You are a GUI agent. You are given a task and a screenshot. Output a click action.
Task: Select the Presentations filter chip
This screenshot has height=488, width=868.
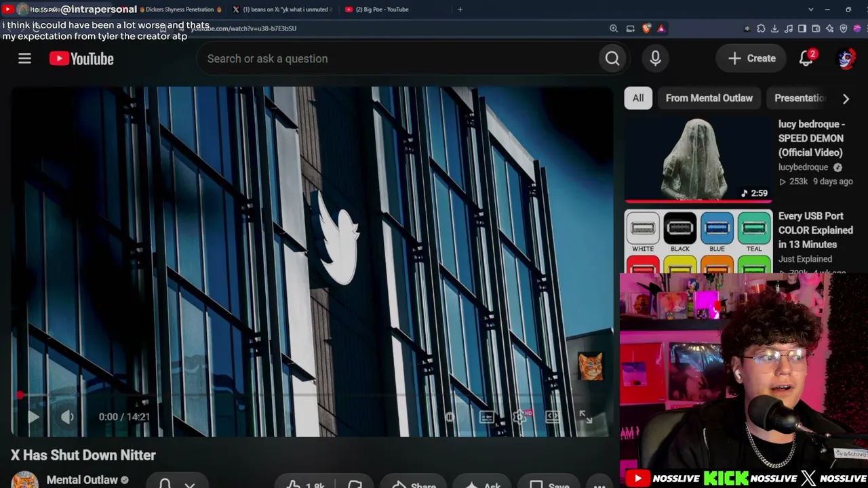pos(800,98)
